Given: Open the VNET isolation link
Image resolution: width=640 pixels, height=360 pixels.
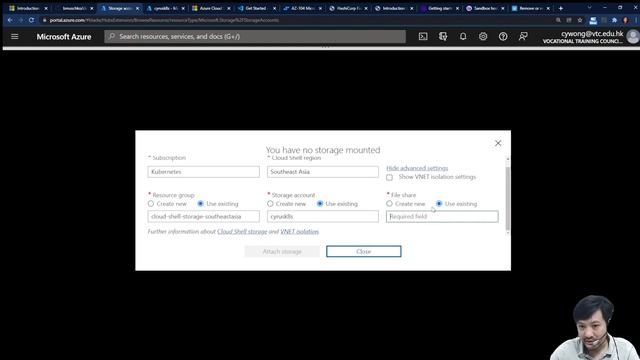Looking at the screenshot, I should pos(300,231).
